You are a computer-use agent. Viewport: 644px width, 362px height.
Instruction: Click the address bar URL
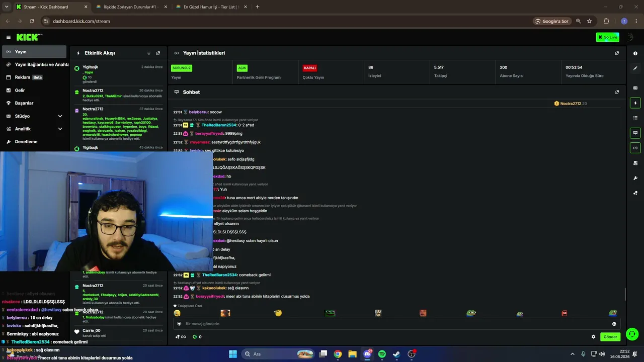pos(81,21)
